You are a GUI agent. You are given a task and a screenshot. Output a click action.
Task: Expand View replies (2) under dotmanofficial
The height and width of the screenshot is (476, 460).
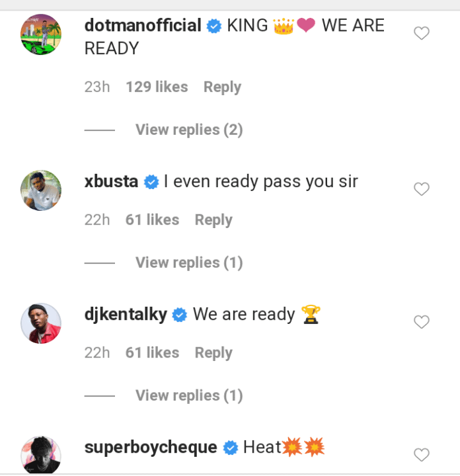tap(189, 130)
